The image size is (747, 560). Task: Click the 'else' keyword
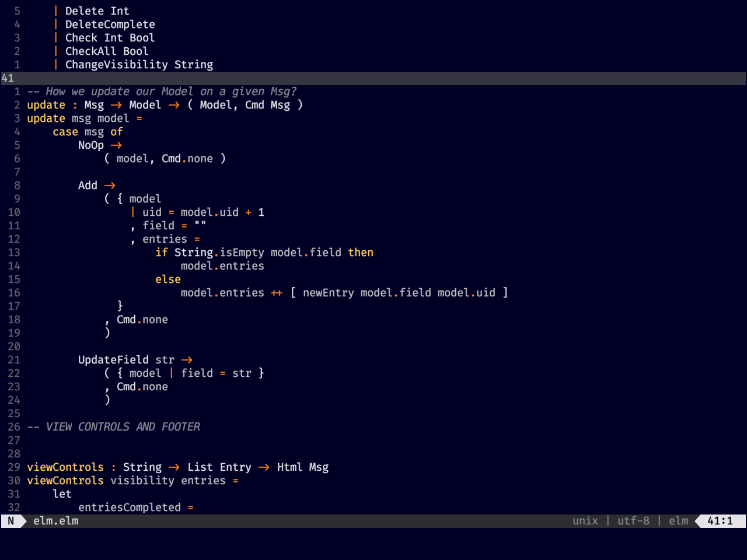[168, 279]
